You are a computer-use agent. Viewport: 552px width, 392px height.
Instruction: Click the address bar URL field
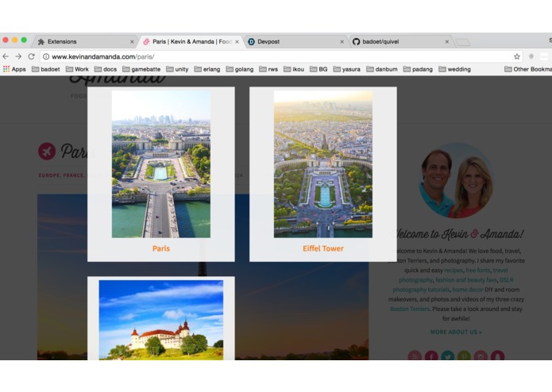(282, 56)
